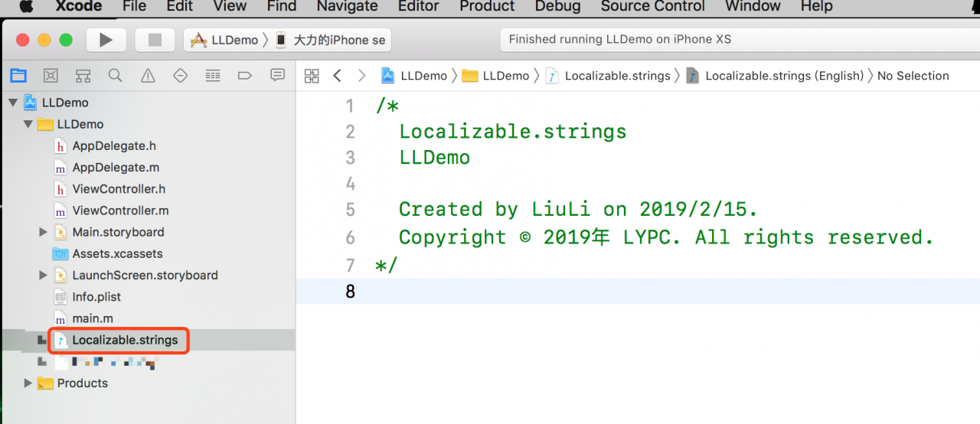Show the Project navigator folder icon
Image resolution: width=980 pixels, height=424 pixels.
tap(18, 75)
